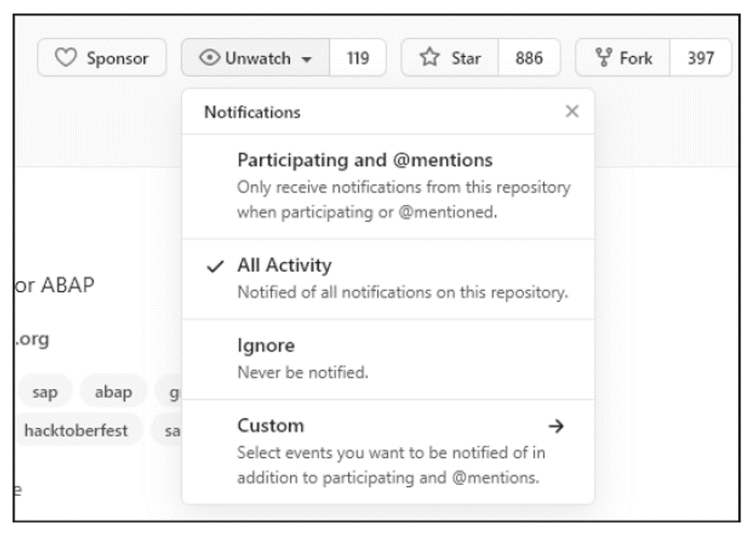Viewport: 756px width, 537px height.
Task: Click the sap topic pill
Action: pos(44,393)
